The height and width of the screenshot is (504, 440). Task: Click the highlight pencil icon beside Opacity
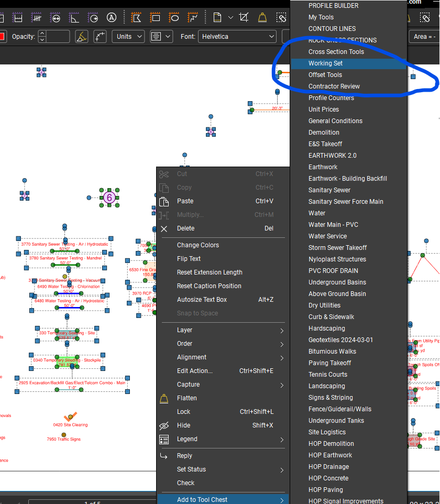click(82, 37)
